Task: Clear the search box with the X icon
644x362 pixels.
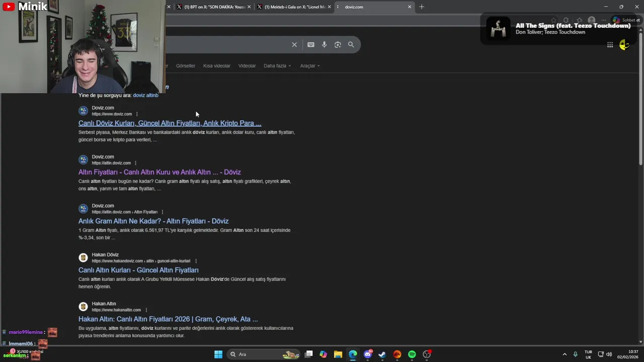Action: pyautogui.click(x=294, y=45)
